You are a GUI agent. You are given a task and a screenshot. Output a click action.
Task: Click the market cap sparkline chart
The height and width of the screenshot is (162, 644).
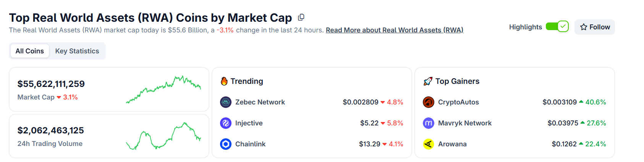(x=163, y=90)
